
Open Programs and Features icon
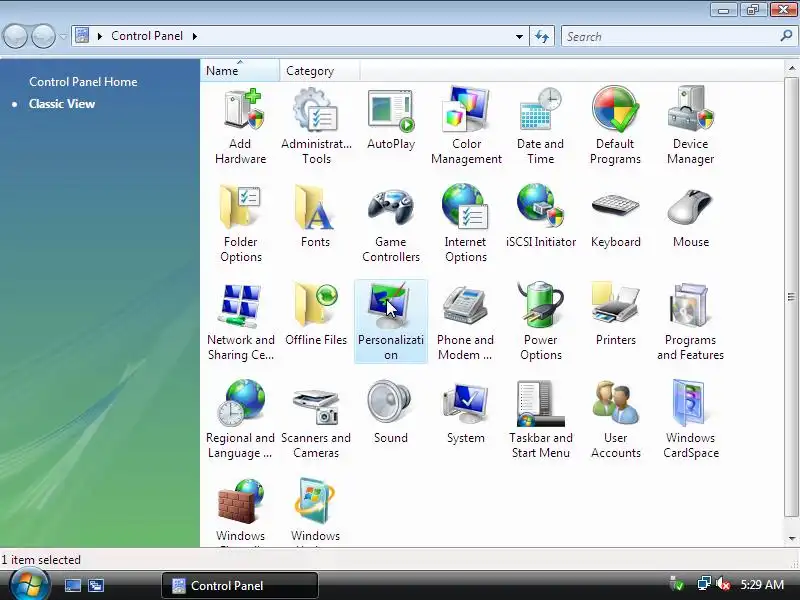[690, 322]
